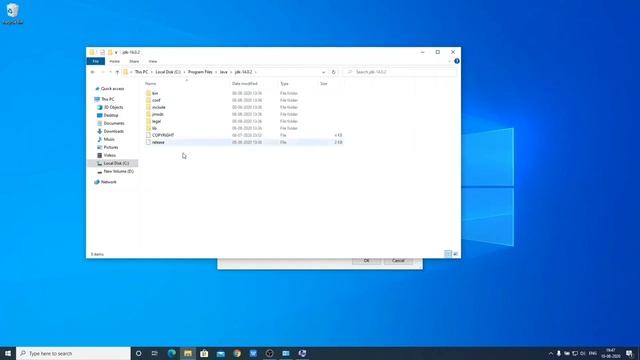Viewport: 640px width, 360px height.
Task: Customize Quick Access Toolbar dropdown
Action: click(116, 52)
